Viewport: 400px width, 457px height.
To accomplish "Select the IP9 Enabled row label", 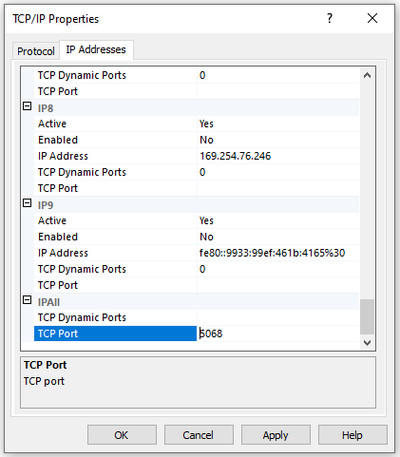I will click(x=58, y=237).
